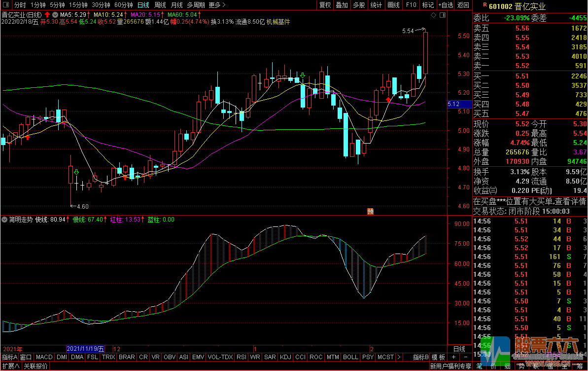
Task: Click the 5.12 price marker on the axis
Action: pyautogui.click(x=459, y=104)
